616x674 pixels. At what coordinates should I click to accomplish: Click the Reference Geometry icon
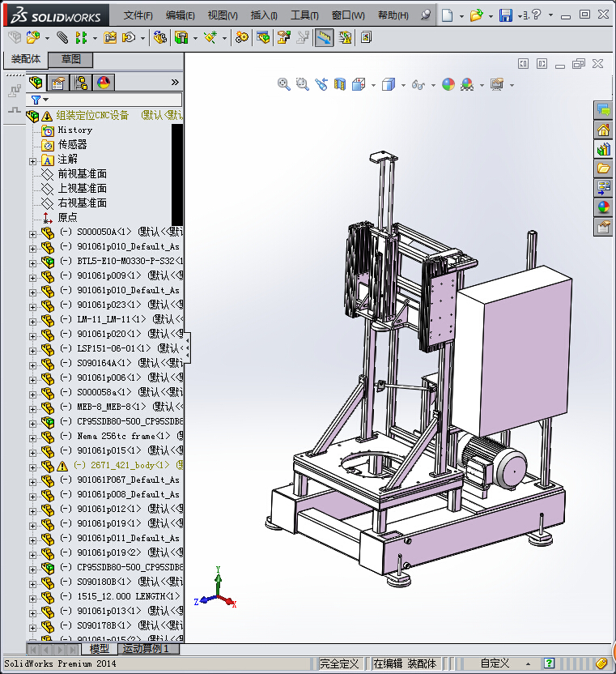(210, 38)
